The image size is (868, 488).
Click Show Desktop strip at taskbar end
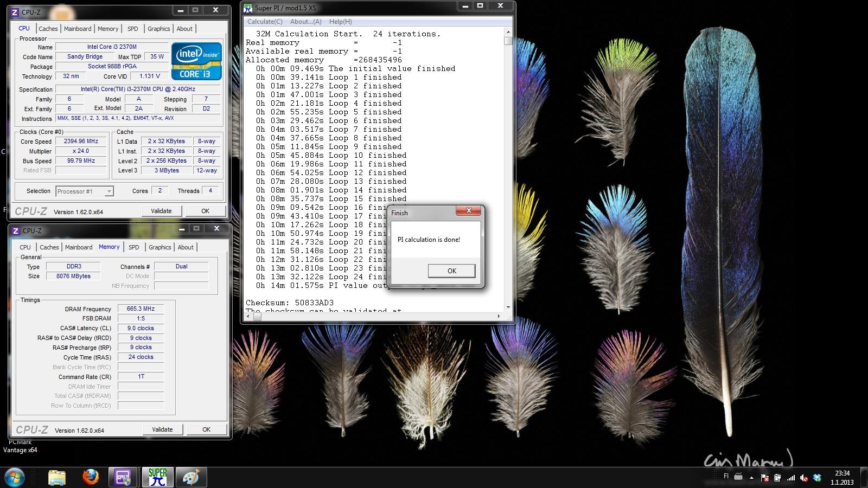coord(864,477)
